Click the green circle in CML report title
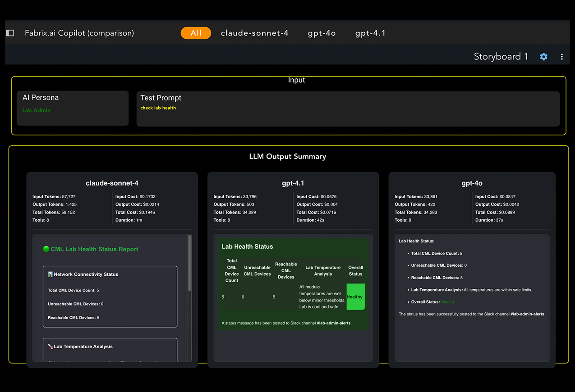575x392 pixels. [x=46, y=249]
